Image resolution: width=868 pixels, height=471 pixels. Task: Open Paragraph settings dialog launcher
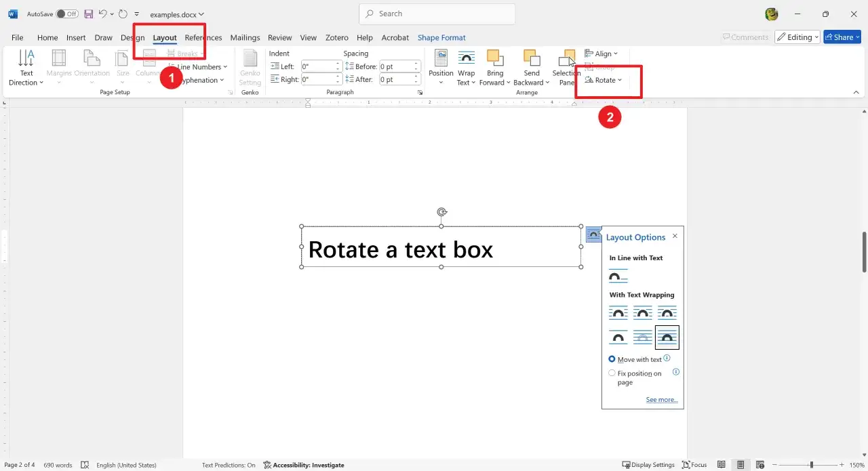(x=420, y=92)
